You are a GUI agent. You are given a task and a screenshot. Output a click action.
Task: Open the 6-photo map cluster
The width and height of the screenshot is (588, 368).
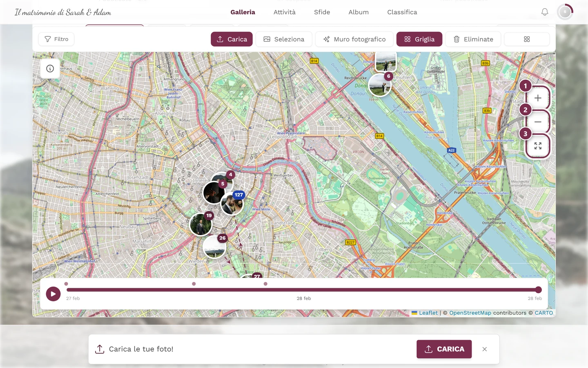pos(380,85)
